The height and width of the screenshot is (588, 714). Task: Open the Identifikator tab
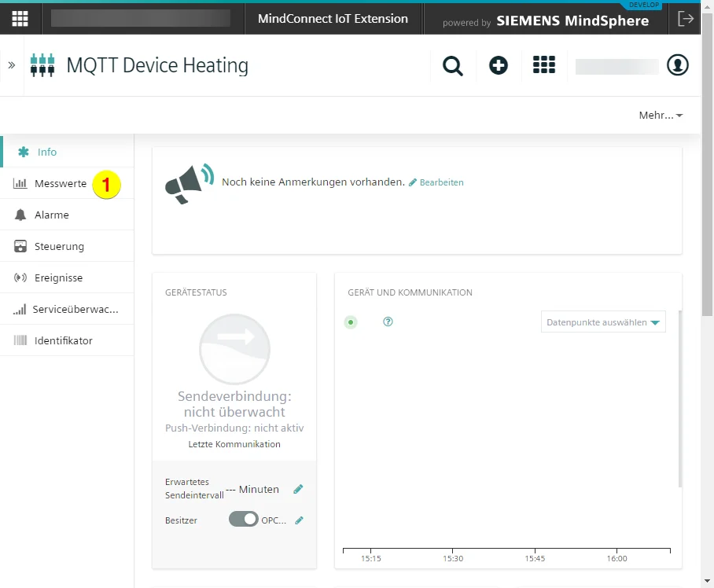(x=68, y=340)
